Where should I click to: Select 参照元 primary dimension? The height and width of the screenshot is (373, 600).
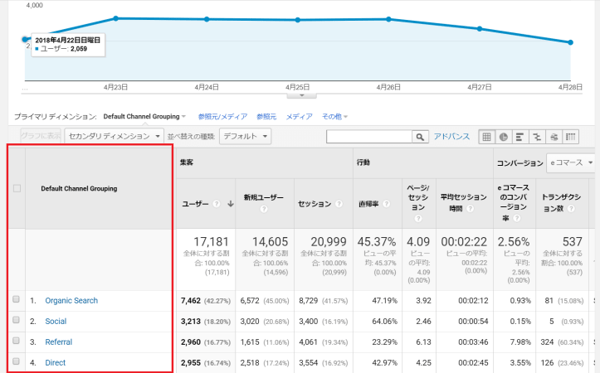(x=266, y=117)
